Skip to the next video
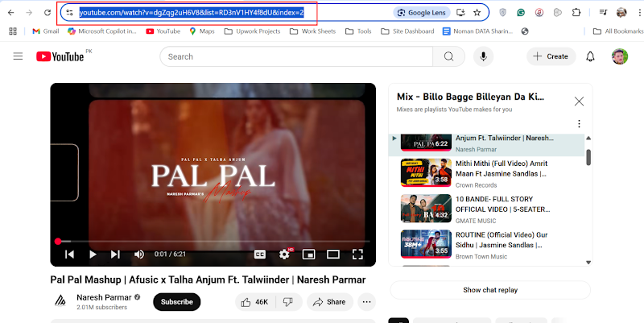 [115, 255]
